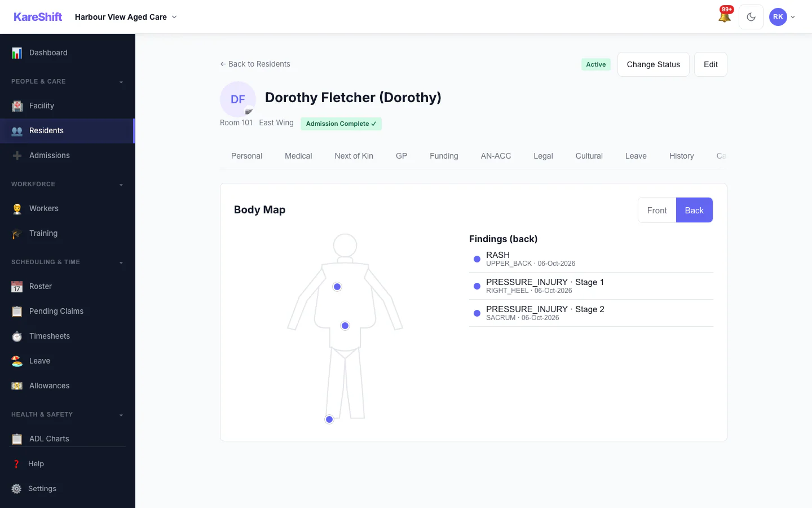Switch body map to Front view

[657, 210]
